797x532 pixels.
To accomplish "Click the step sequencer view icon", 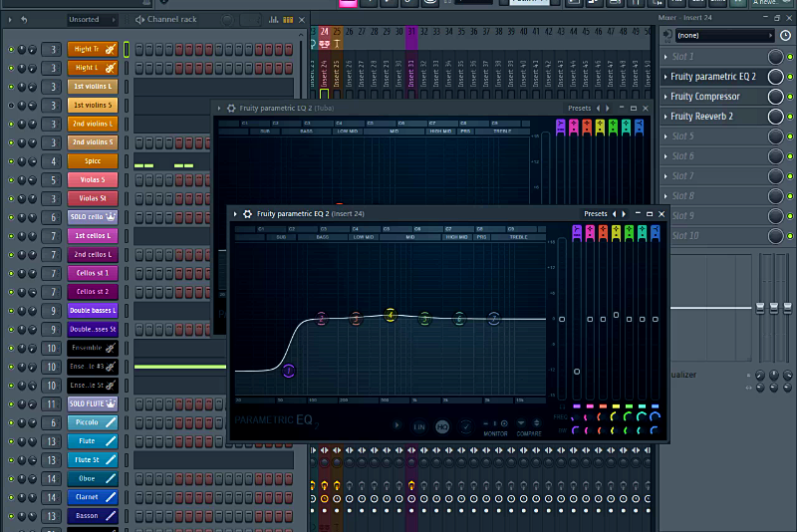I will click(x=289, y=19).
